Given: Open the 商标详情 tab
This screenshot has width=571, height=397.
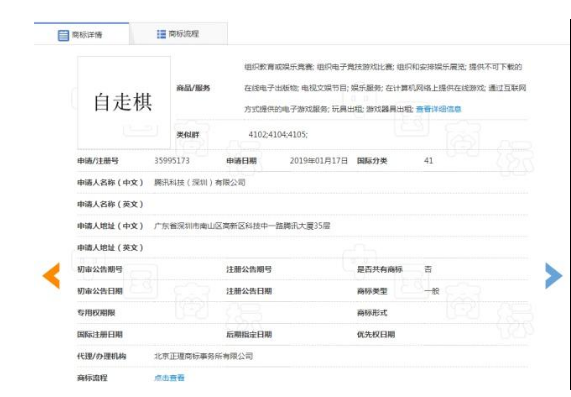Looking at the screenshot, I should coord(81,34).
